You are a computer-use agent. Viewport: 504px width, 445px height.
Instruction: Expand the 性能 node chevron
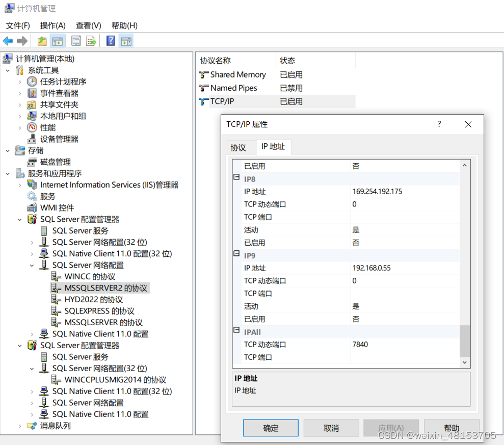pyautogui.click(x=20, y=127)
